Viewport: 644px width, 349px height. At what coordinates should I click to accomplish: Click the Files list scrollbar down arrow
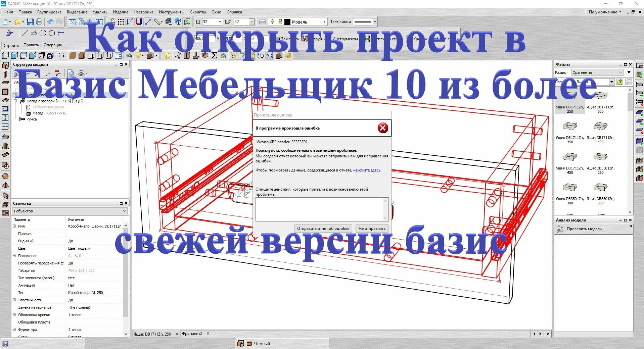[630, 212]
